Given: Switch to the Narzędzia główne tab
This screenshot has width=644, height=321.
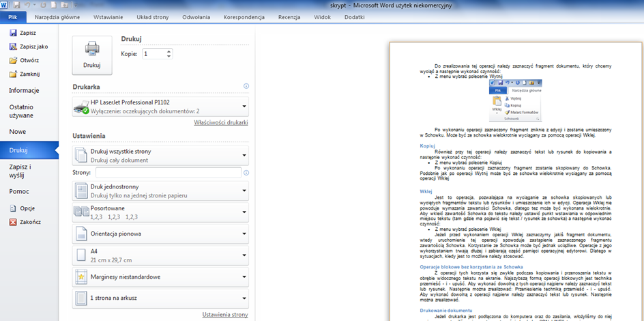Looking at the screenshot, I should click(57, 17).
